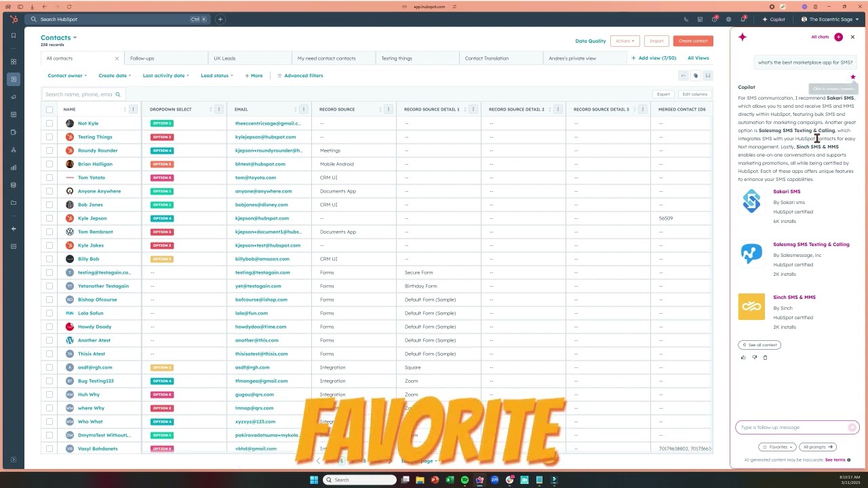This screenshot has height=488, width=868.
Task: Open Spotify from the Windows taskbar
Action: click(465, 480)
